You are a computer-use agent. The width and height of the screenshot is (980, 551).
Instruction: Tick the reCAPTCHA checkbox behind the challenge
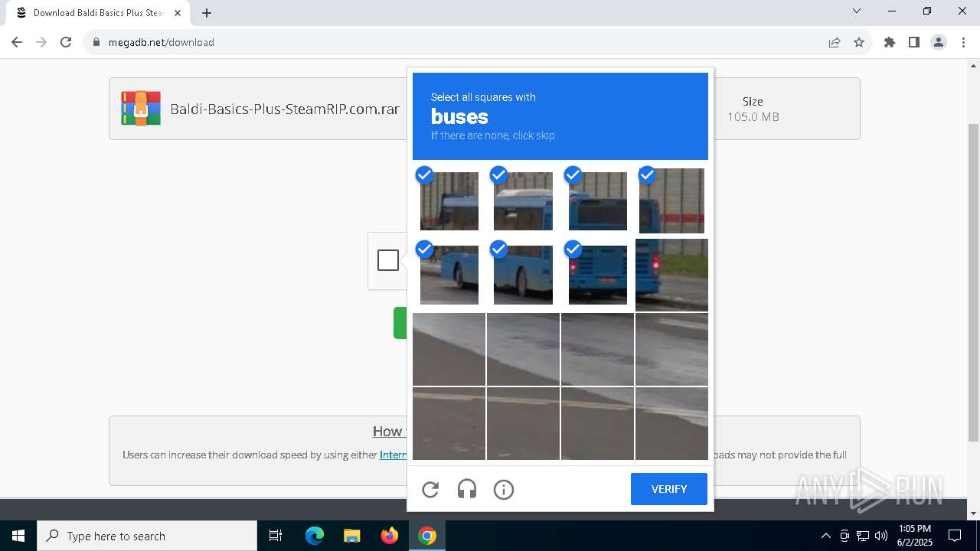[388, 260]
